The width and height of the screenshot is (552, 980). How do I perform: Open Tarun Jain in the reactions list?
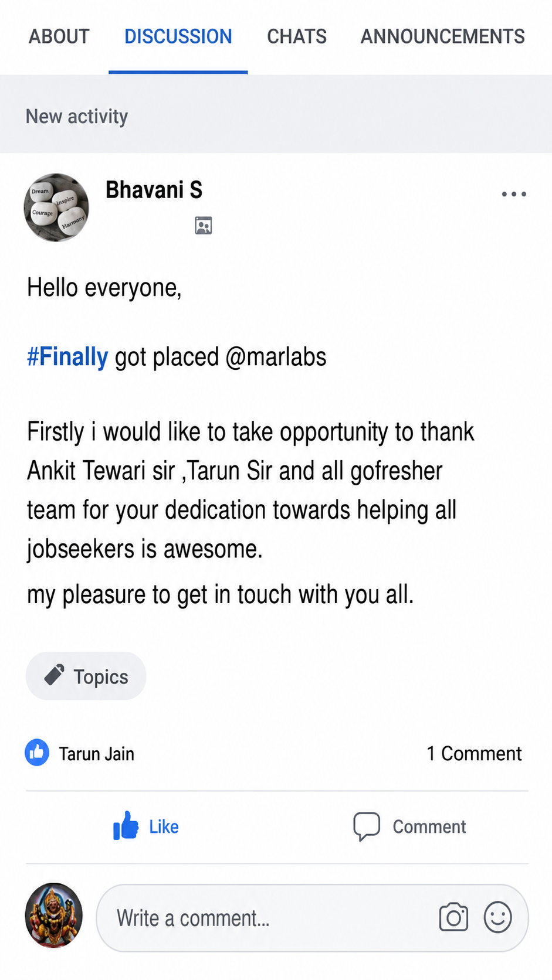(97, 754)
